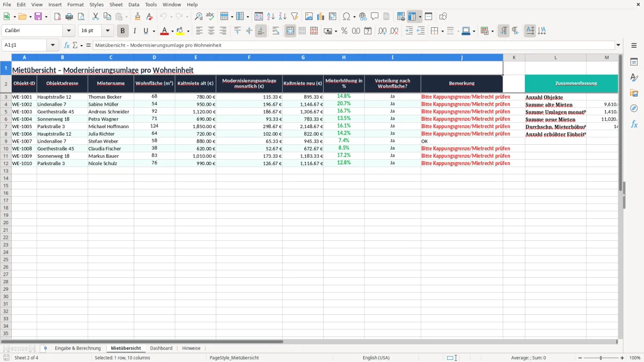Switch to Hinweise sheet tab

click(191, 348)
